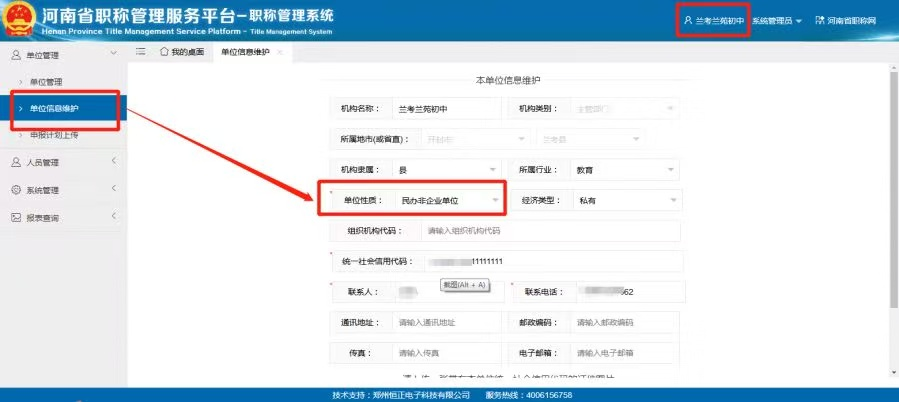Click the 兰考兰苑初中 account name

click(720, 21)
